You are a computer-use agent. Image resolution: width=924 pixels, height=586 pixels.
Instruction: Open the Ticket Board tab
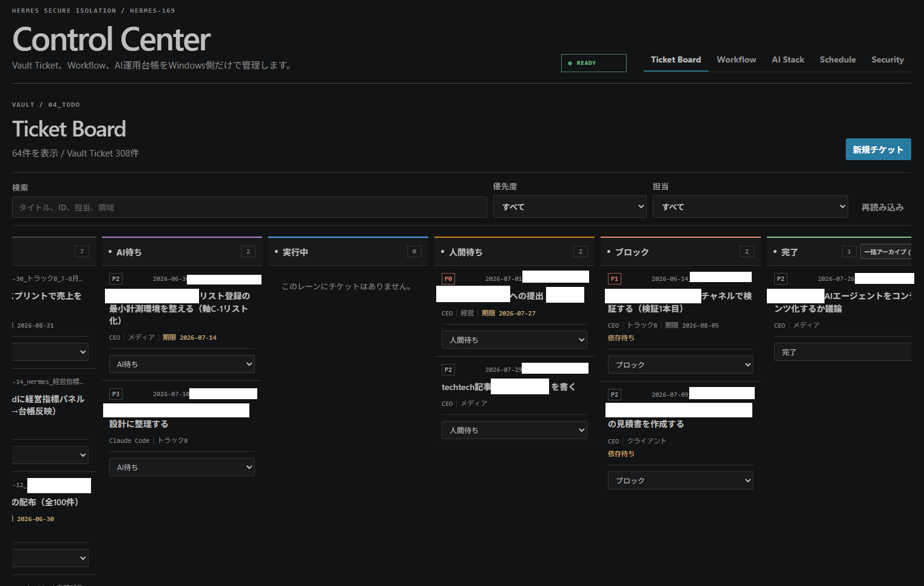pos(676,60)
